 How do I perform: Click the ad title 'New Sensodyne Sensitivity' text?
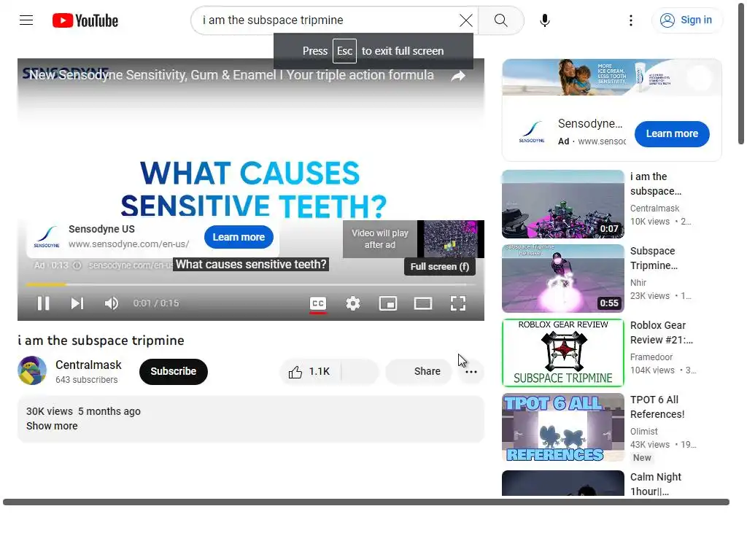coord(231,75)
